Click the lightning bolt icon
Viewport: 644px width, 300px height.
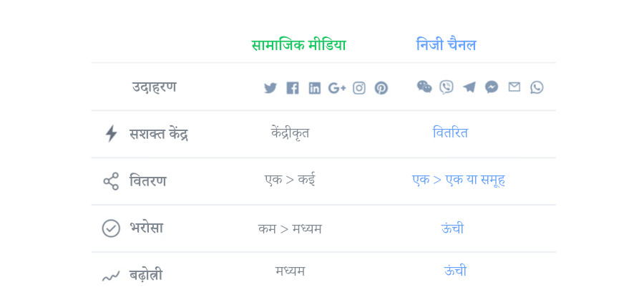click(112, 134)
